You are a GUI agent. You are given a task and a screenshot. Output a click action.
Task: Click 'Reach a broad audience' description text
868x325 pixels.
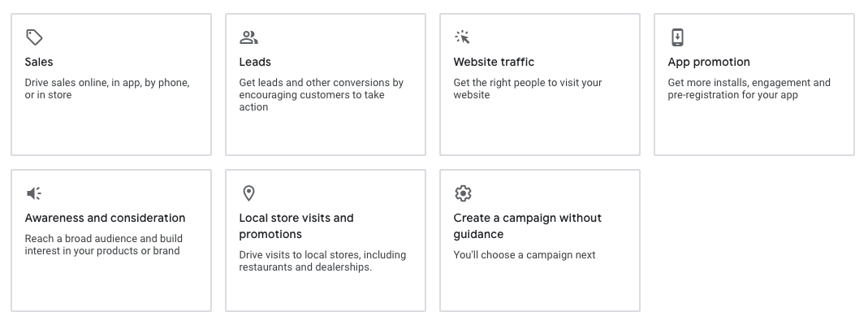coord(104,245)
